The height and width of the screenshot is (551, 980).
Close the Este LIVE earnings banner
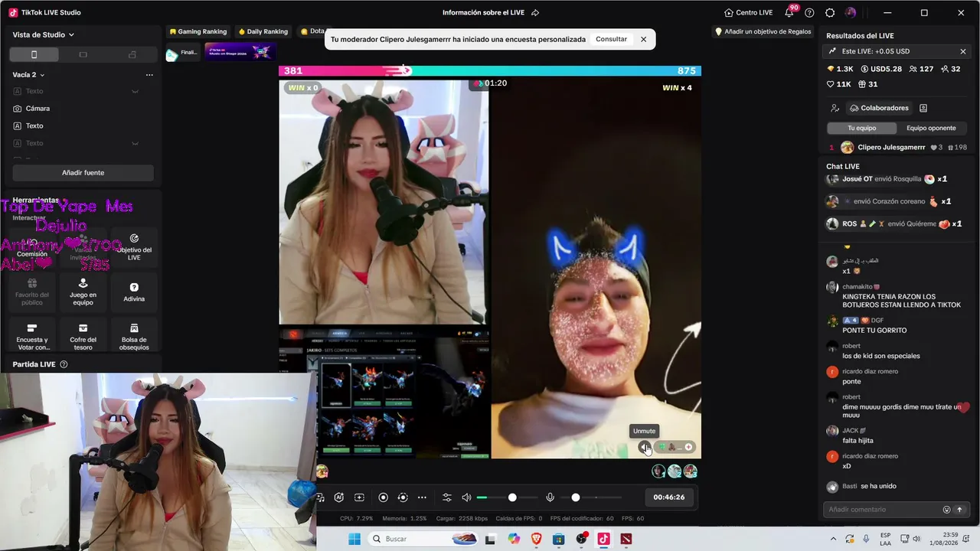point(963,51)
